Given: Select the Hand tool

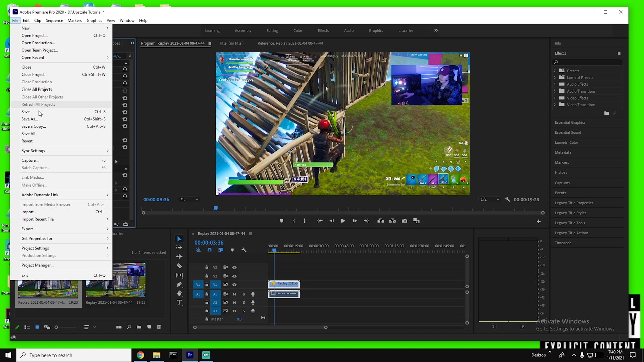Looking at the screenshot, I should (x=179, y=293).
